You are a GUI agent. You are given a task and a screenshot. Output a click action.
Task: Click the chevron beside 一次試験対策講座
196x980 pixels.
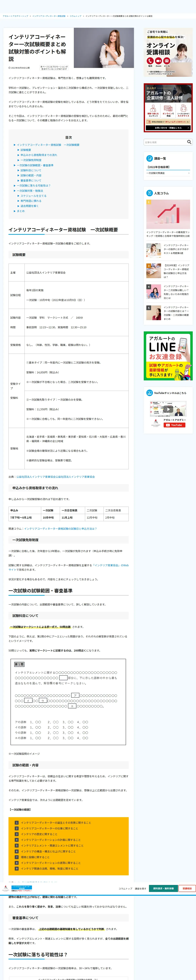click(189, 173)
